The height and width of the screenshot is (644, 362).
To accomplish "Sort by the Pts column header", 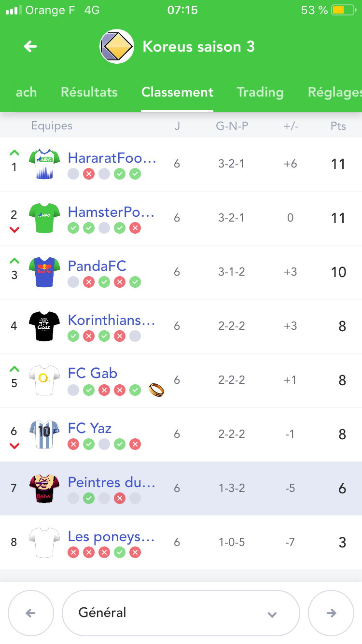I will (338, 126).
